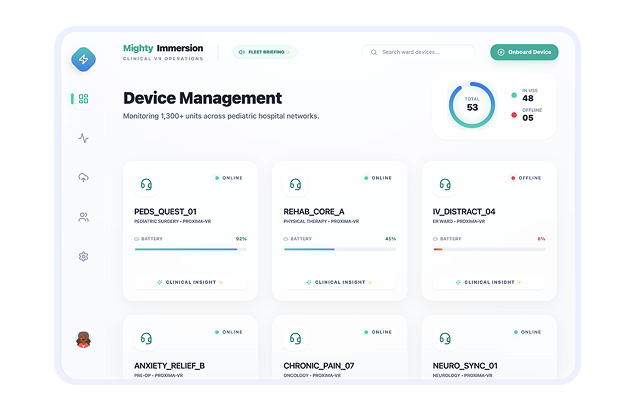Image resolution: width=640 pixels, height=412 pixels.
Task: Click the user avatar at sidebar bottom
Action: (84, 340)
